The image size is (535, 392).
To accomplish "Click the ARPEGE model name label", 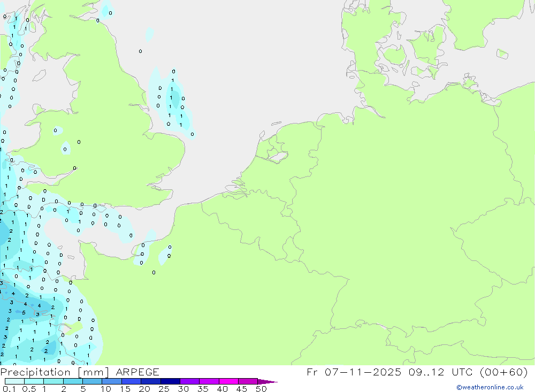I will pos(137,372).
